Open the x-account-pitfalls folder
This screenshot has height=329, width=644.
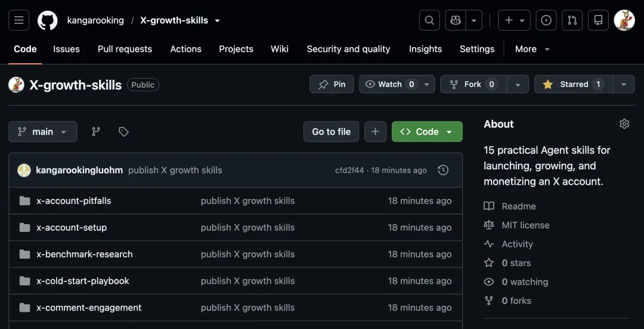click(x=73, y=201)
